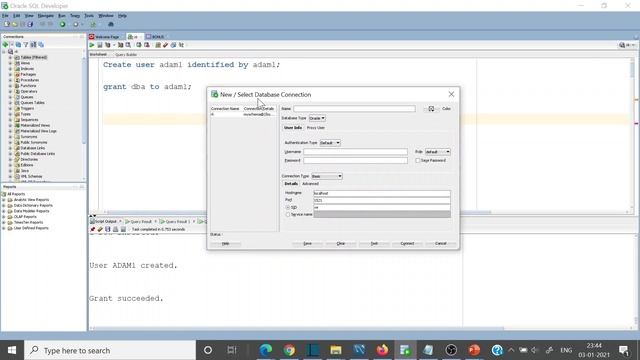Click the Help button in dialog

tap(225, 244)
